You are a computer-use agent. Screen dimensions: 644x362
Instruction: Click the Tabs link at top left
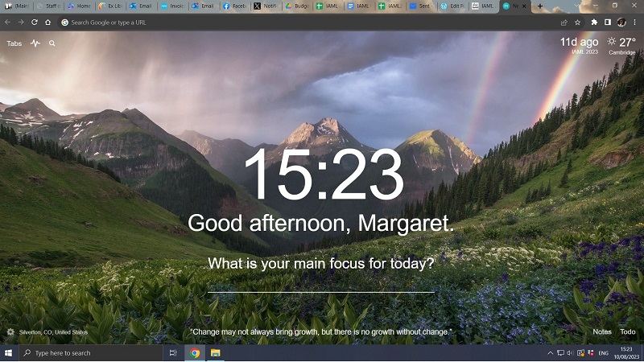coord(14,43)
